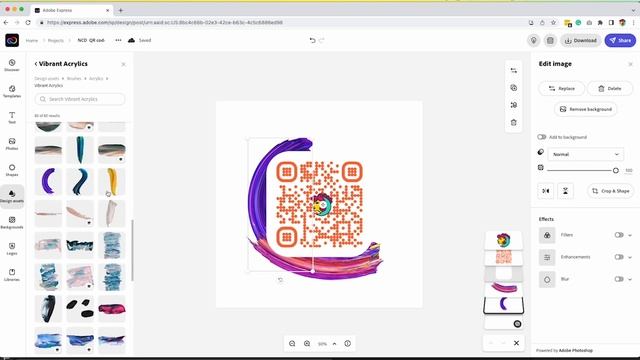Open the Home breadcrumb
The height and width of the screenshot is (360, 640).
point(32,40)
